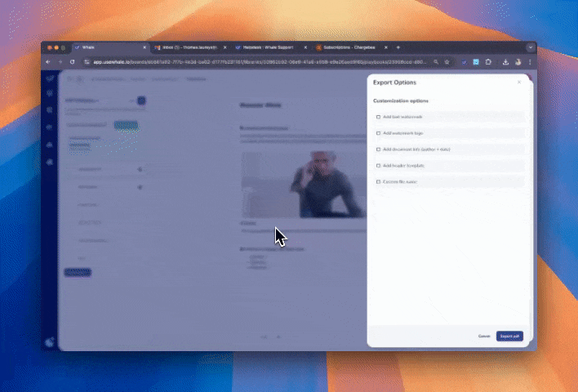Close the Subscriptions - Chargebee tab
The image size is (578, 392).
pos(386,47)
